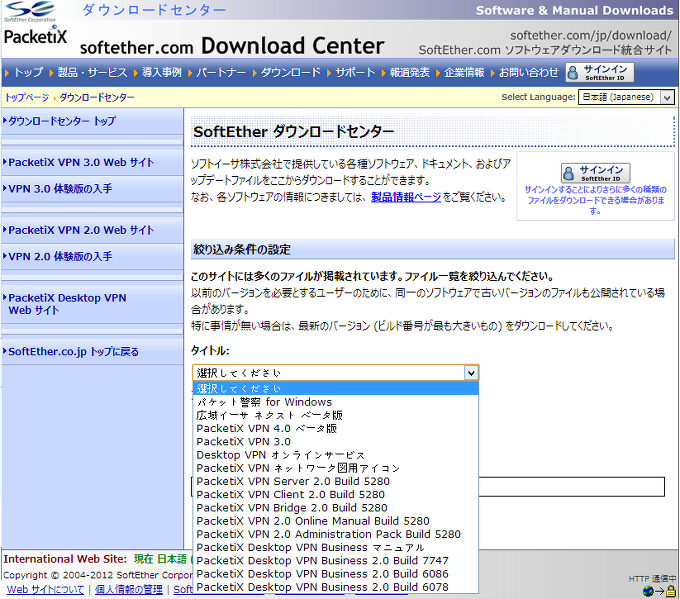
Task: Select PacketiX VPN Bridge 2.0 Build 5280
Action: tap(336, 508)
